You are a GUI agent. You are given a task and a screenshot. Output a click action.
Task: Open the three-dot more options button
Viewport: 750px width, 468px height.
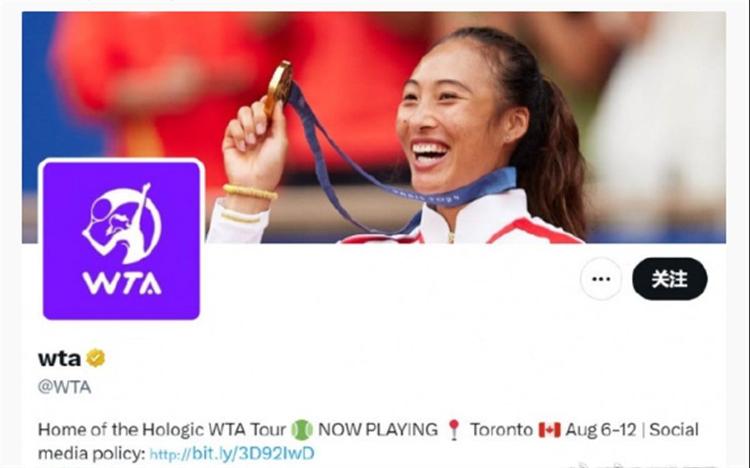[601, 279]
